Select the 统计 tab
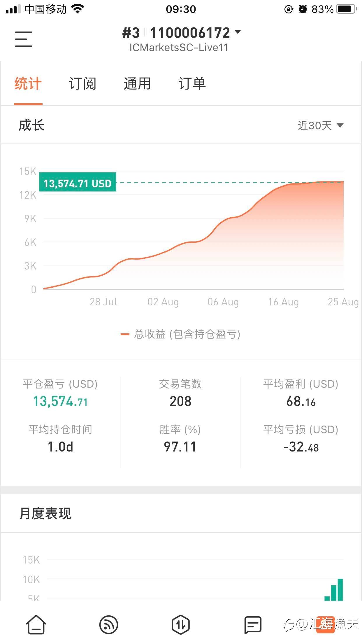 point(28,84)
